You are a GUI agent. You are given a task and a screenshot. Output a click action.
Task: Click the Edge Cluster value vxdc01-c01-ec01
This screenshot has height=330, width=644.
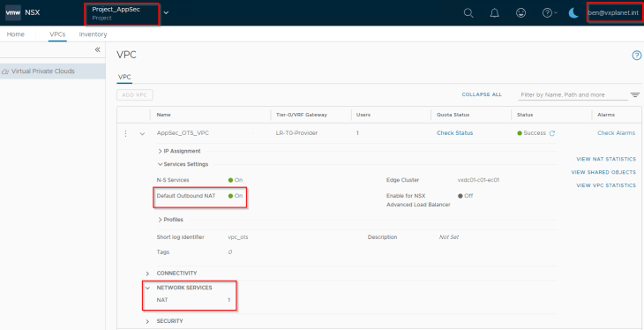478,180
